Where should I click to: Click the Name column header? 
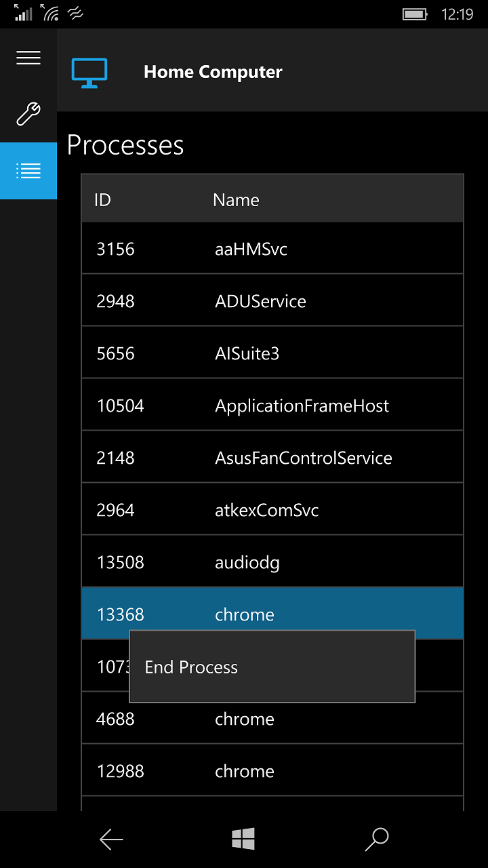coord(236,200)
